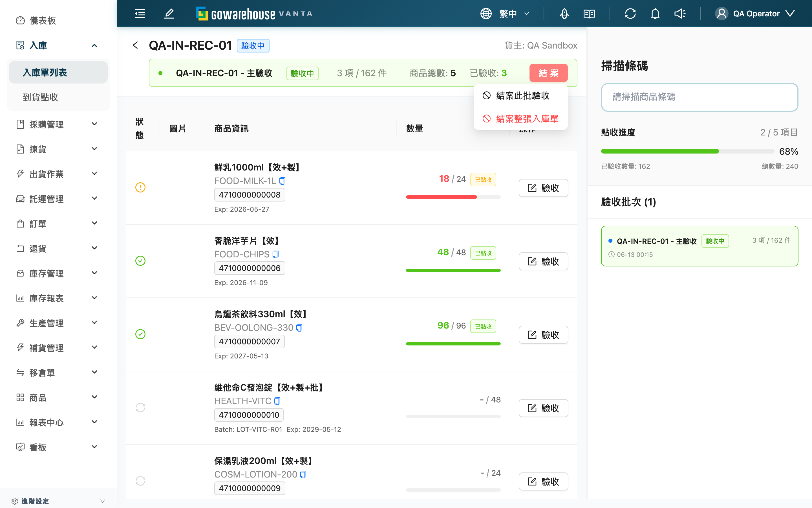812x508 pixels.
Task: Click the clock icon beside 06-13 00:15
Action: (611, 254)
